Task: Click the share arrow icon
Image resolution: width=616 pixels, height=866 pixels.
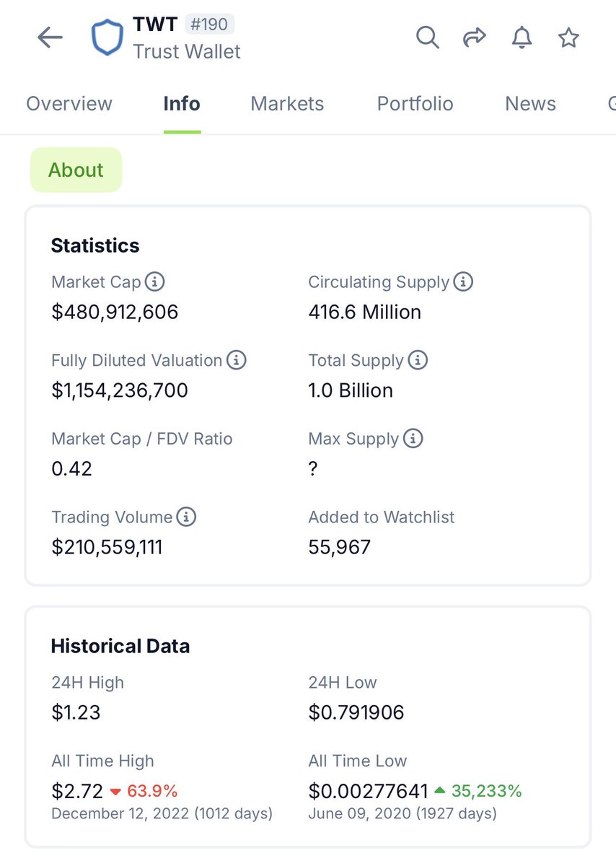Action: point(475,37)
